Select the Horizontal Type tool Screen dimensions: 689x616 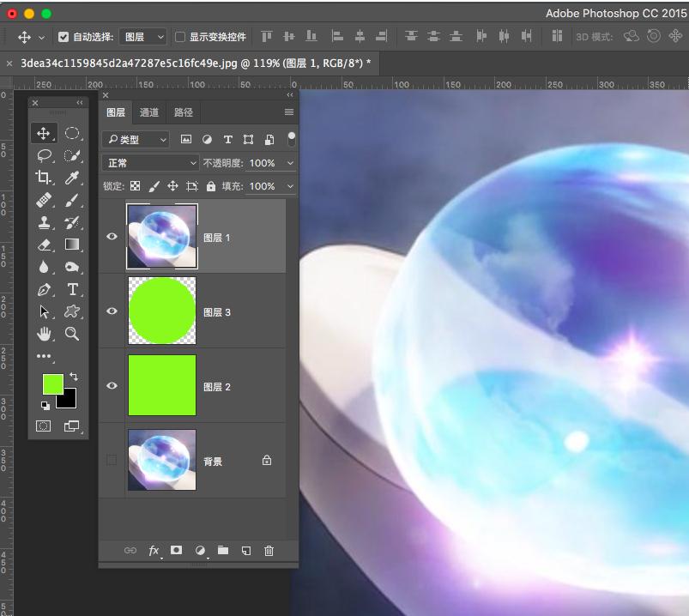point(72,289)
